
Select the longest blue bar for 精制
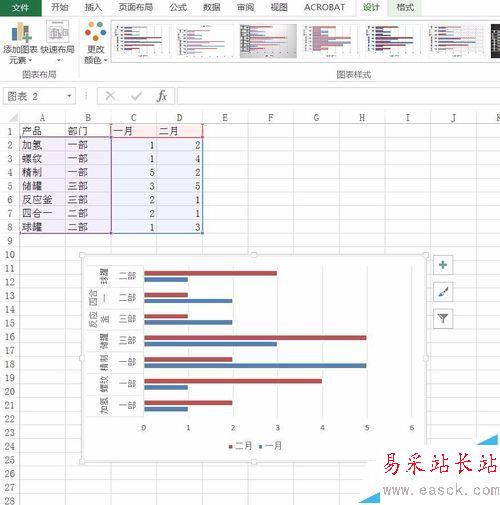click(255, 366)
